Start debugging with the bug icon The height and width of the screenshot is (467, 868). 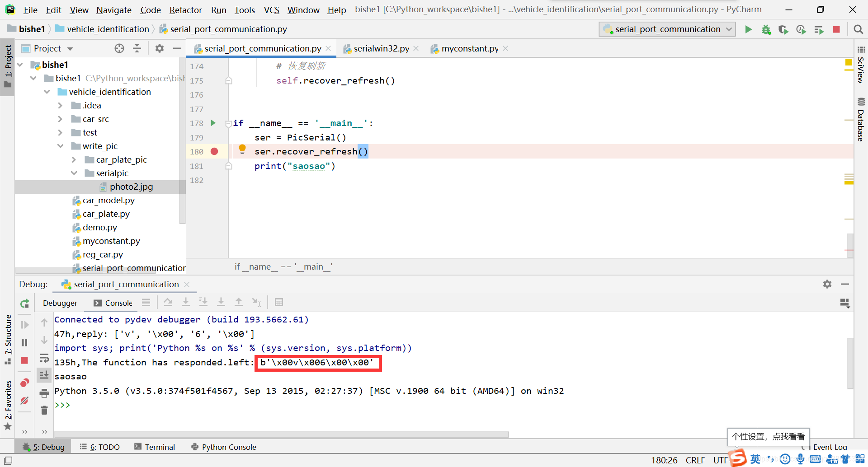(x=766, y=29)
